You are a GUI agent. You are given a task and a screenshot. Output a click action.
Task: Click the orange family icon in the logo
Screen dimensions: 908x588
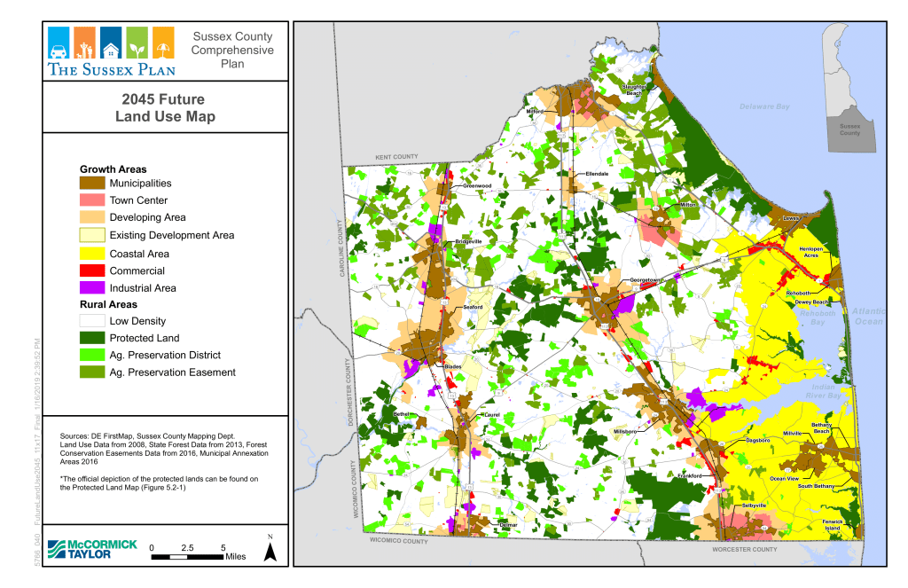point(85,42)
